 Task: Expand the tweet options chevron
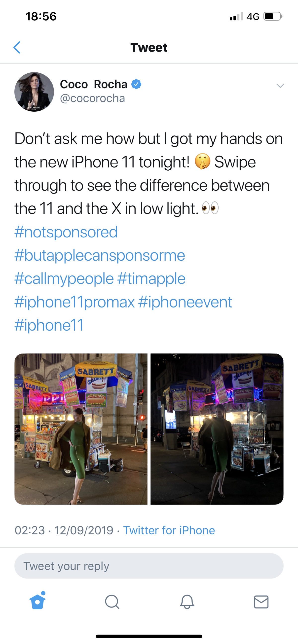[x=280, y=86]
